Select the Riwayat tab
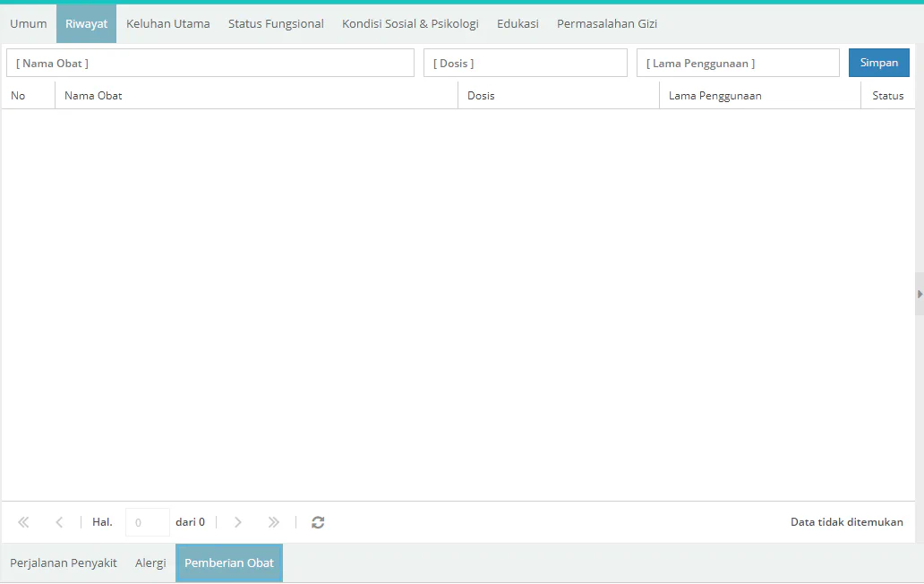The height and width of the screenshot is (584, 924). pyautogui.click(x=87, y=23)
